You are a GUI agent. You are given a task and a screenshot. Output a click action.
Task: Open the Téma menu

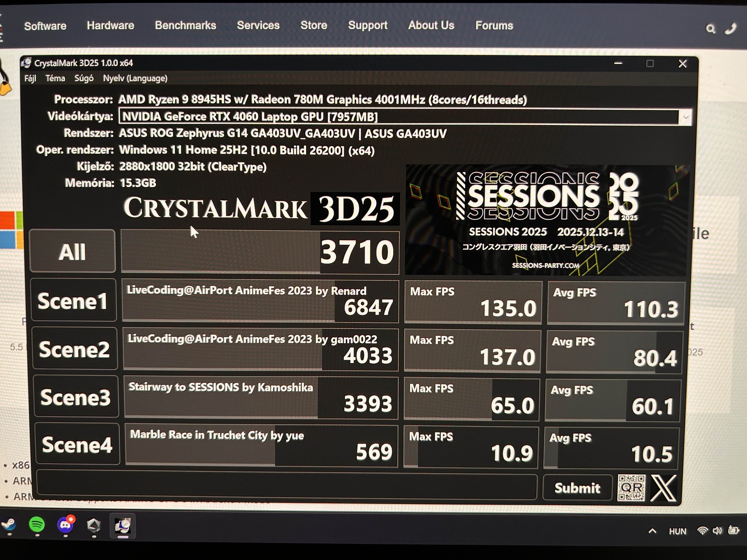coord(55,79)
